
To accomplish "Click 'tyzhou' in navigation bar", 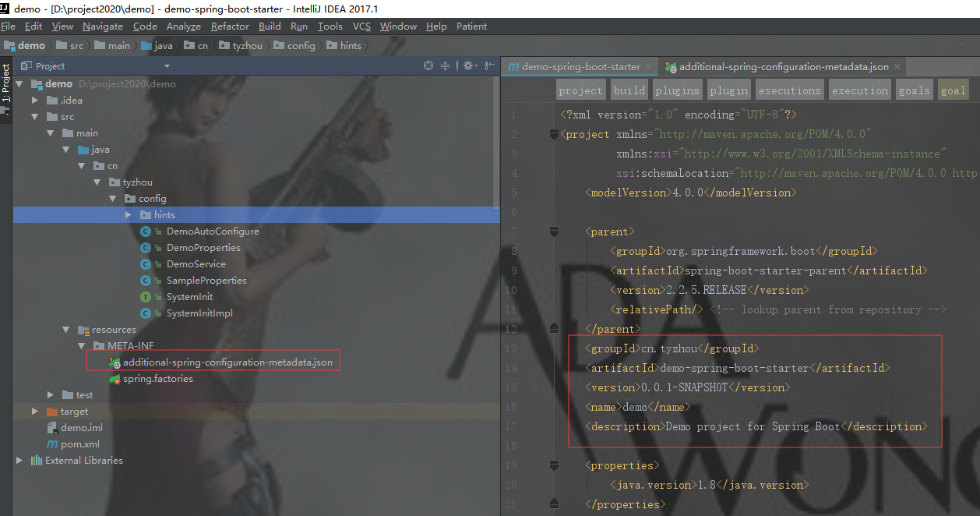I will coord(240,46).
